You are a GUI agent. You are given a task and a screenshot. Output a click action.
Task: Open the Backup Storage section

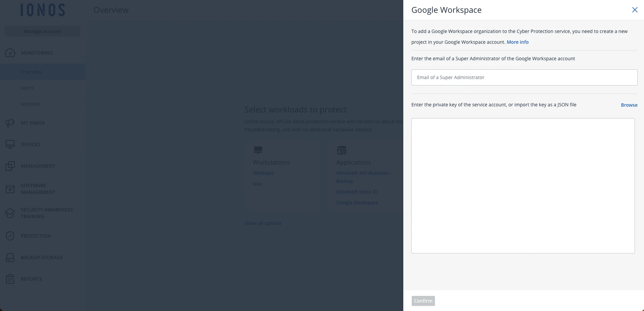[42, 257]
